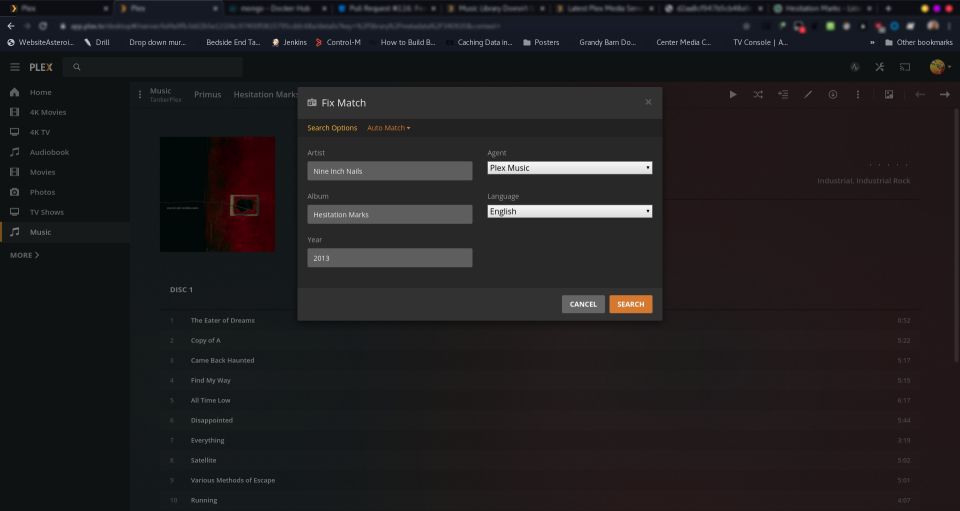Open album More options dots

tap(858, 94)
